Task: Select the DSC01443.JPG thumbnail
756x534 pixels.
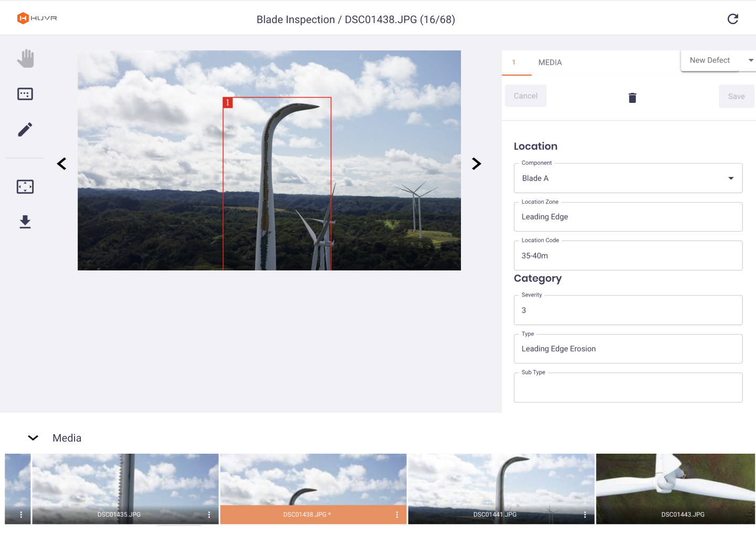Action: pyautogui.click(x=675, y=489)
